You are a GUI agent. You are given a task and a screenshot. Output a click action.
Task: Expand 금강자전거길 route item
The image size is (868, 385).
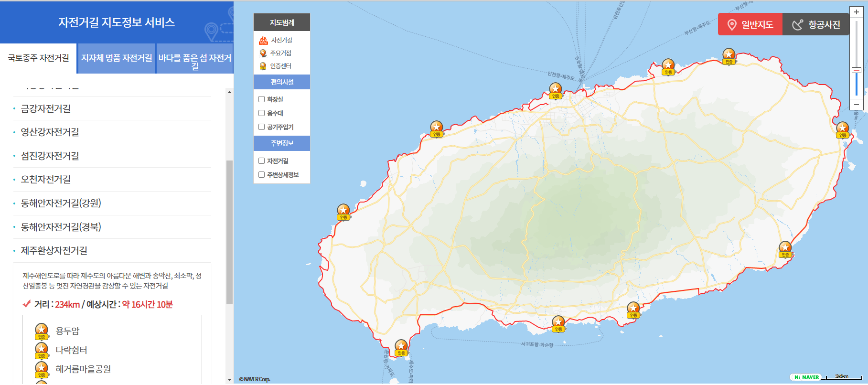coord(46,109)
